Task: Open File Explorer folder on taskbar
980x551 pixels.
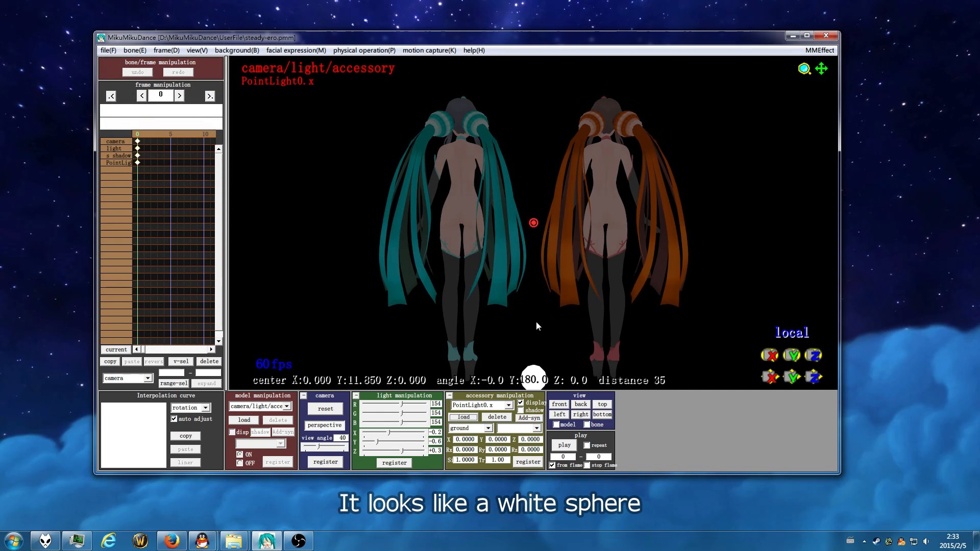Action: [234, 541]
